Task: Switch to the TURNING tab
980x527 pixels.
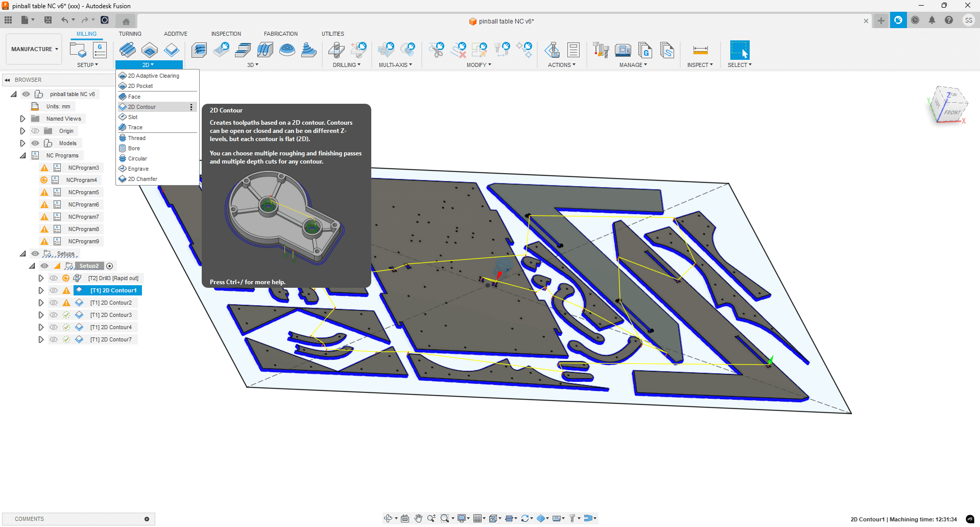Action: pyautogui.click(x=130, y=34)
